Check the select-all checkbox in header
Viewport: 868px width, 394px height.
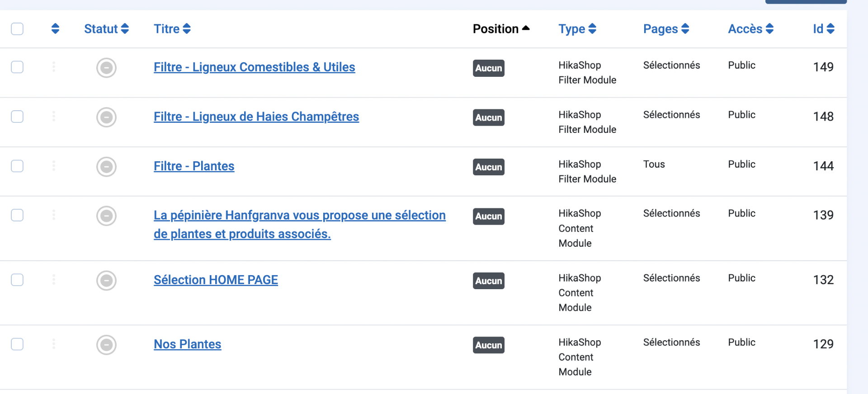tap(17, 29)
